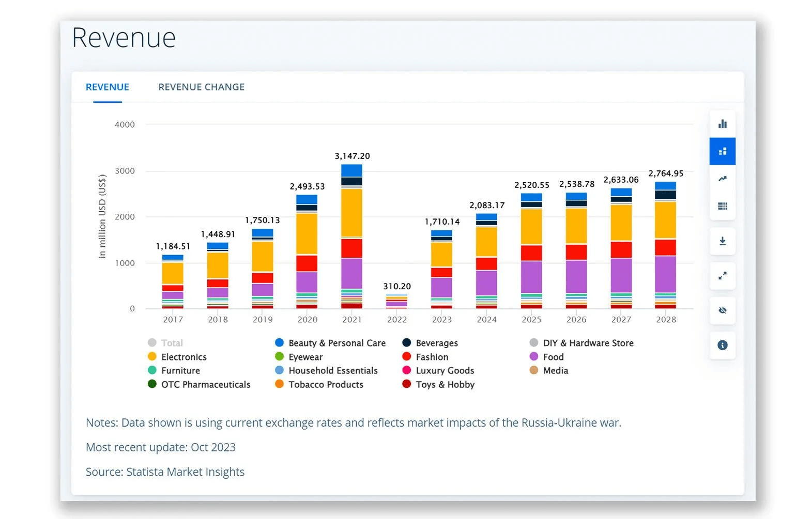
Task: Open the Revenue tab
Action: pos(108,87)
